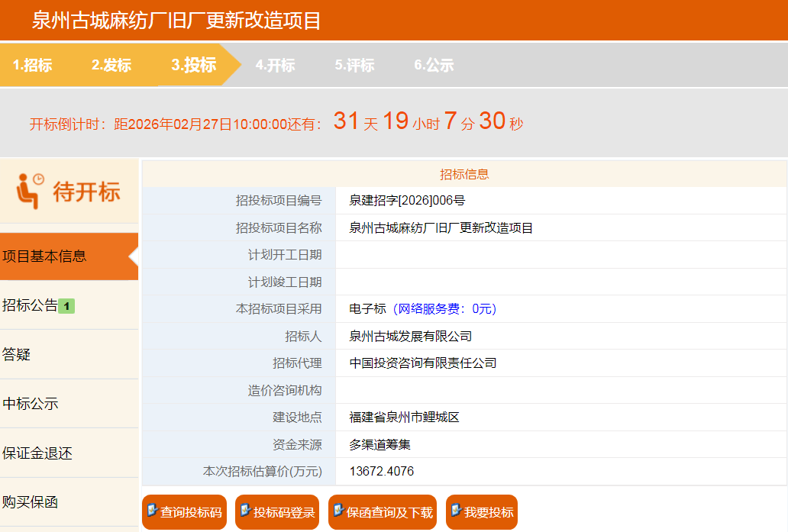Open the 项目基本信息 sidebar tab
788x532 pixels.
pos(44,256)
